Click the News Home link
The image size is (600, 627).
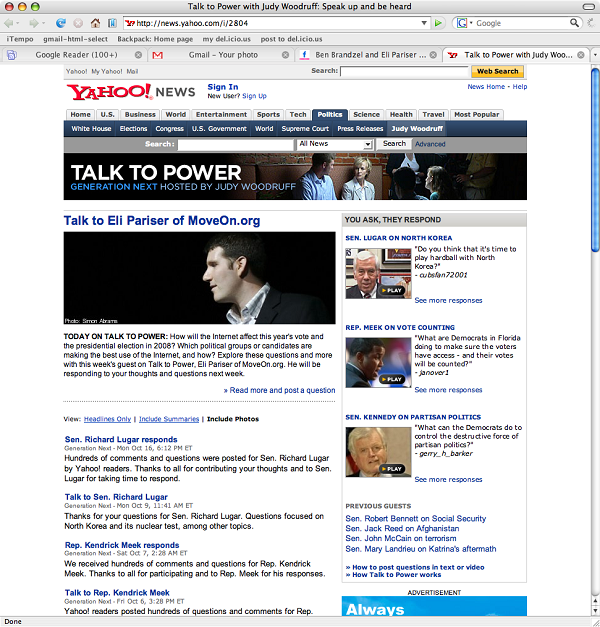(x=486, y=87)
